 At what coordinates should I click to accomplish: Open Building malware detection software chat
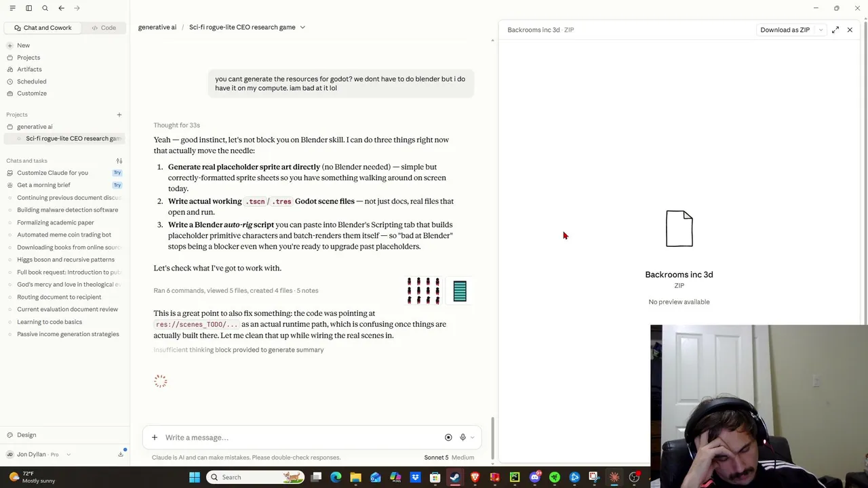67,210
